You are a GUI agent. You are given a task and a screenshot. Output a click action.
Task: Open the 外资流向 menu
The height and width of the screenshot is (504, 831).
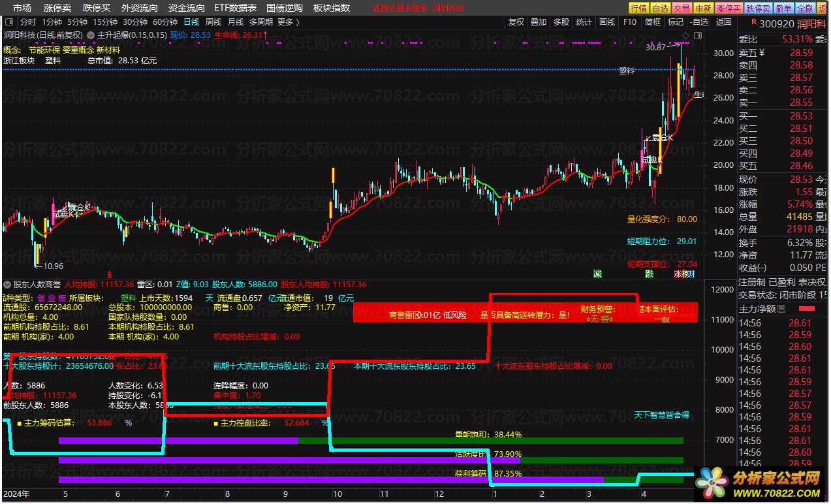click(140, 8)
